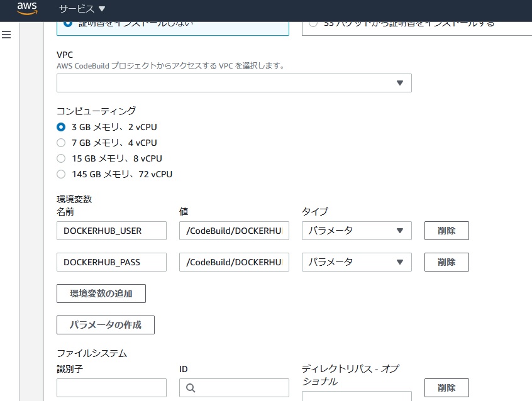Click the サービス dropdown arrow
Viewport: 532px width, 401px height.
coord(102,9)
